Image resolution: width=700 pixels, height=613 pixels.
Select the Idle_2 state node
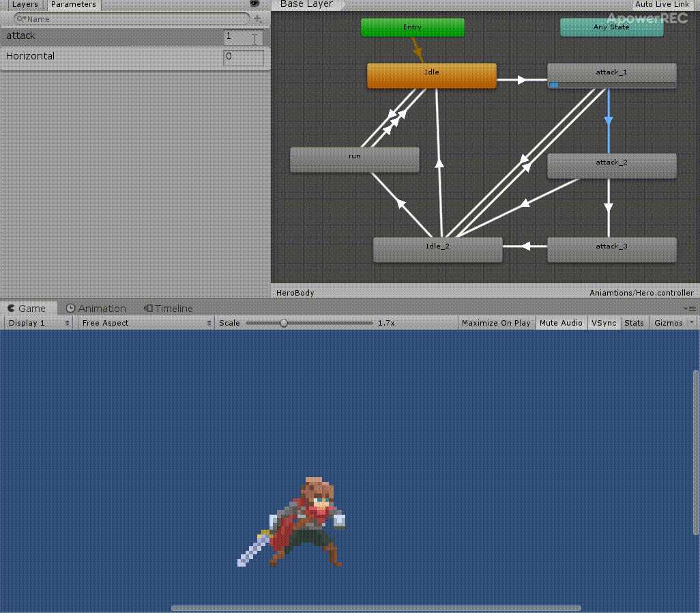coord(438,250)
